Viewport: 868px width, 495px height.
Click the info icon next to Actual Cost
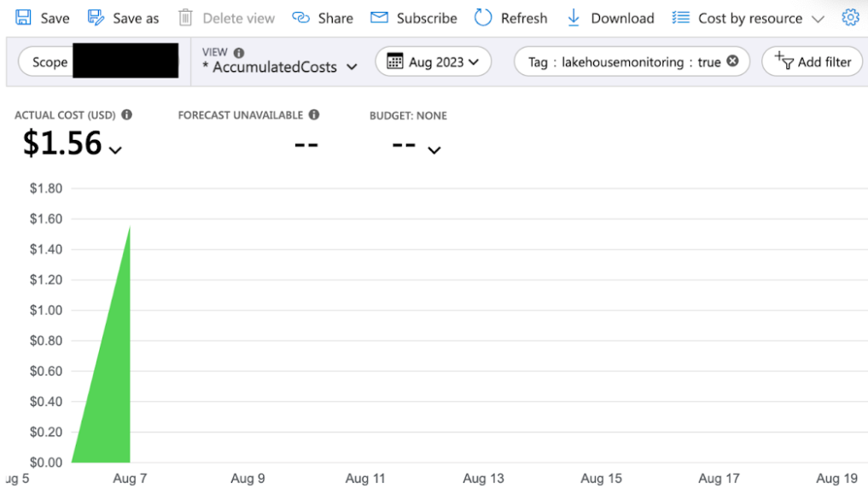[128, 114]
